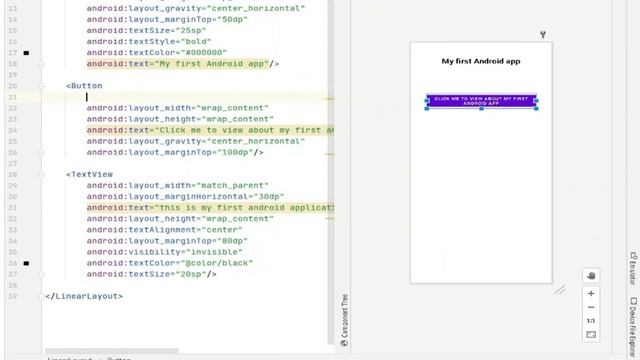Click the android:textSize="20sp" attribute
Image resolution: width=640 pixels, height=360 pixels.
tap(151, 274)
